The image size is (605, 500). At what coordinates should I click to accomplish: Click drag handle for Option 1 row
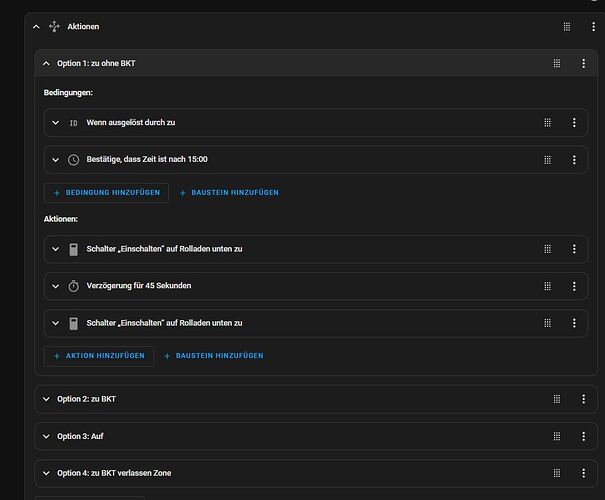(557, 63)
